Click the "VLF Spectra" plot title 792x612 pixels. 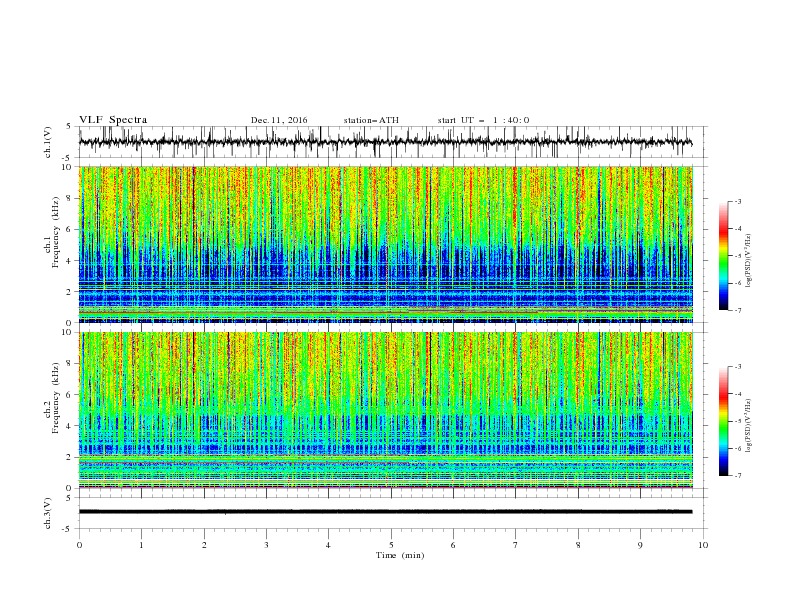(x=113, y=120)
